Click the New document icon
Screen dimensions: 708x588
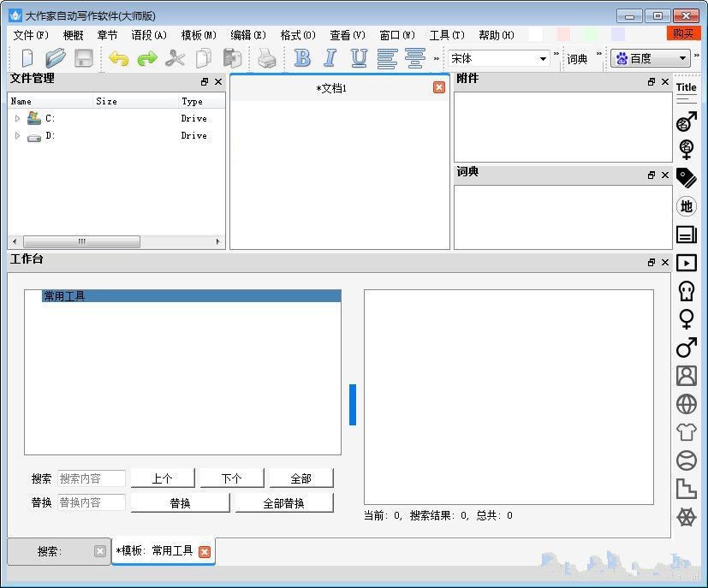(x=27, y=58)
